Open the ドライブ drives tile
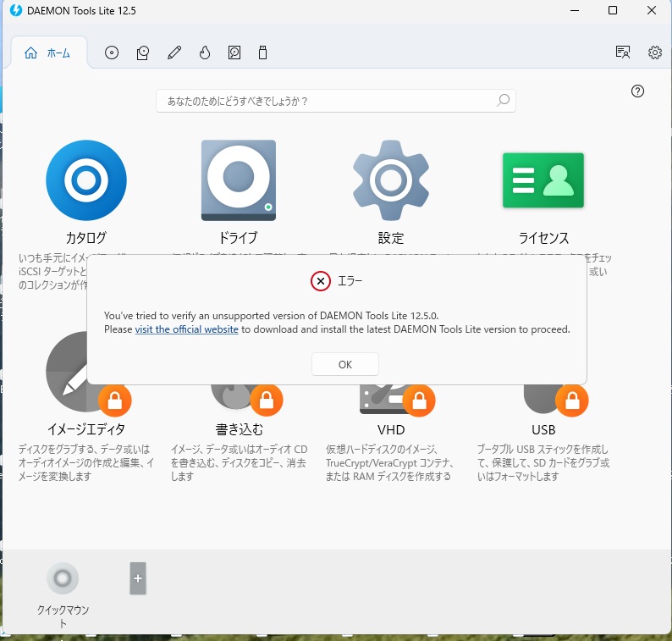 pos(239,180)
